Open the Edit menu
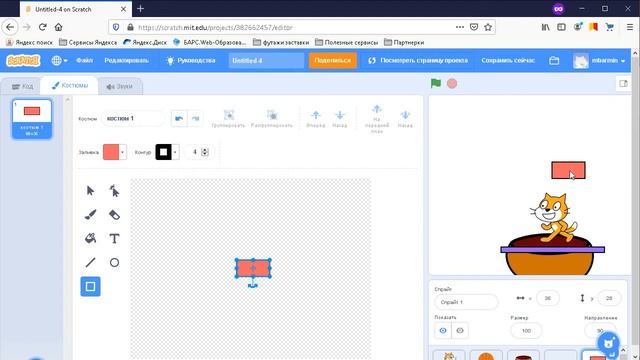Screen dimensions: 640x360 click(x=127, y=60)
